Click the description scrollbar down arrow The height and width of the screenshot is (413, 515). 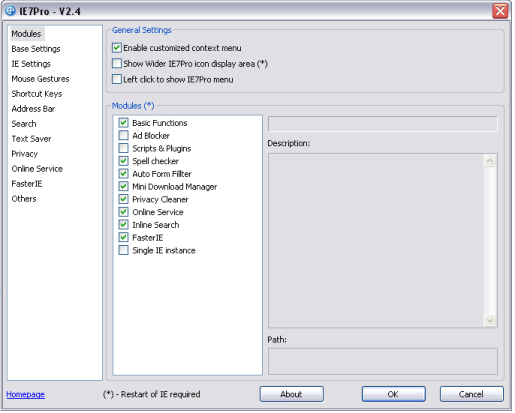pyautogui.click(x=490, y=320)
